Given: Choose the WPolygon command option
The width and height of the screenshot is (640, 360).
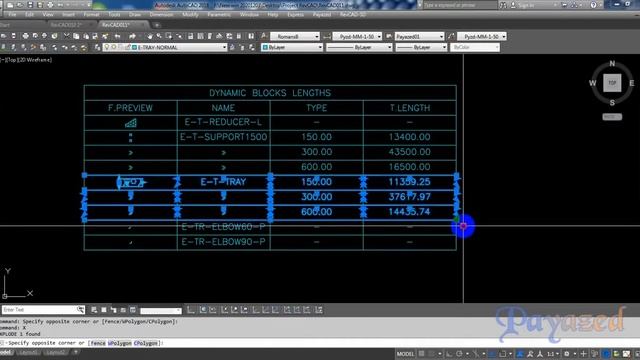Looking at the screenshot, I should pos(120,343).
